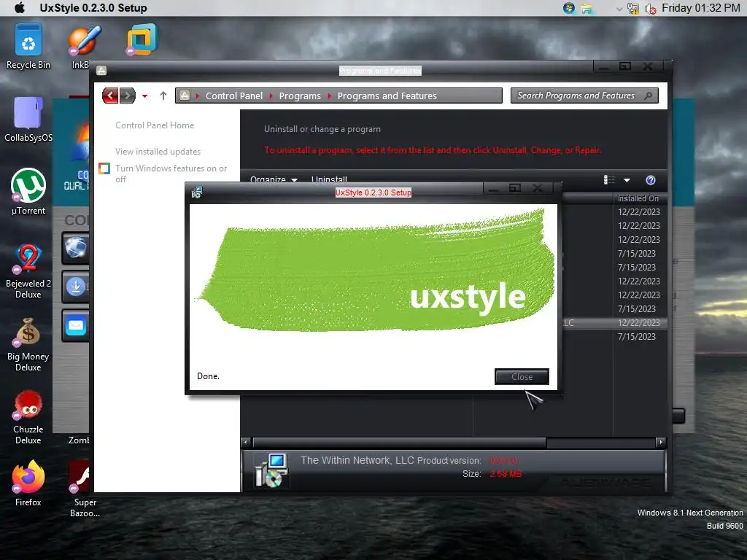Open View installed updates link

[158, 152]
